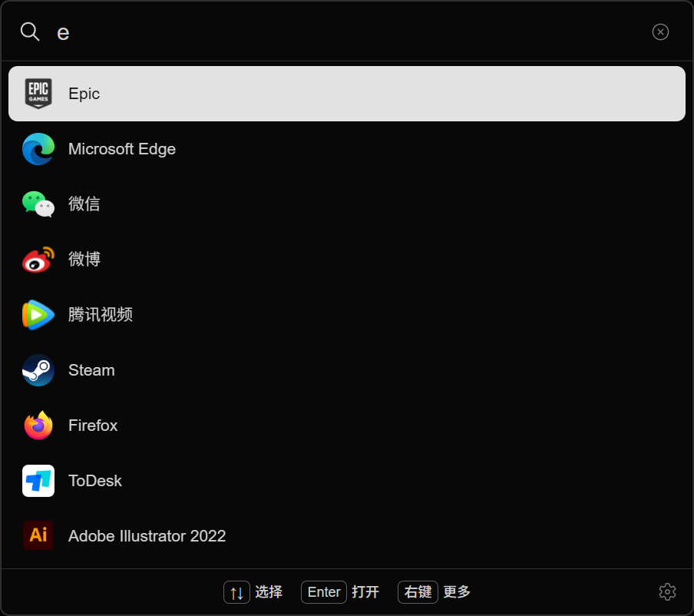Select the '微博' result text
Viewport: 694px width, 616px height.
84,260
